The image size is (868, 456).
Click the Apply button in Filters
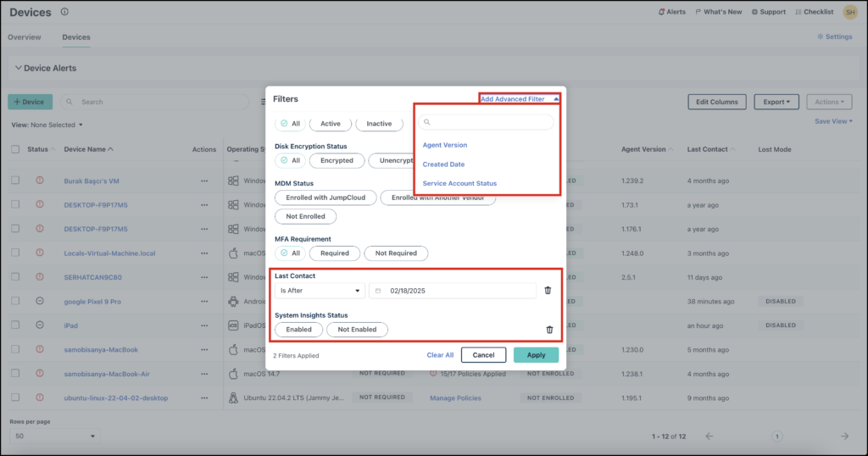tap(536, 355)
